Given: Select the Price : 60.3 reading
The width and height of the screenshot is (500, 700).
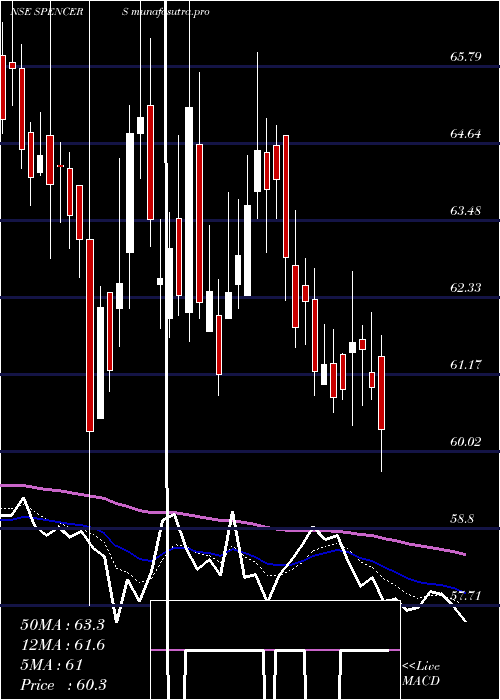Looking at the screenshot, I should tap(63, 685).
